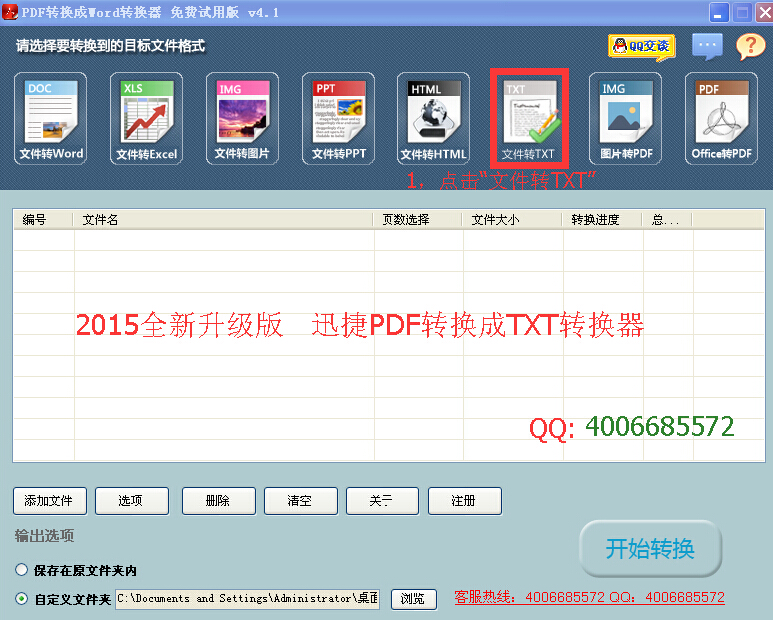Click the 添加文件 button

pyautogui.click(x=50, y=501)
